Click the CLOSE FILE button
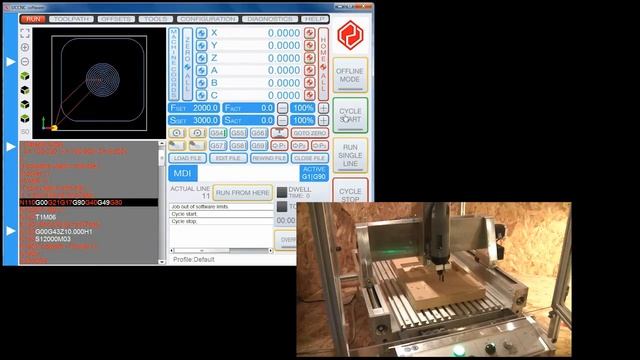 coord(310,158)
